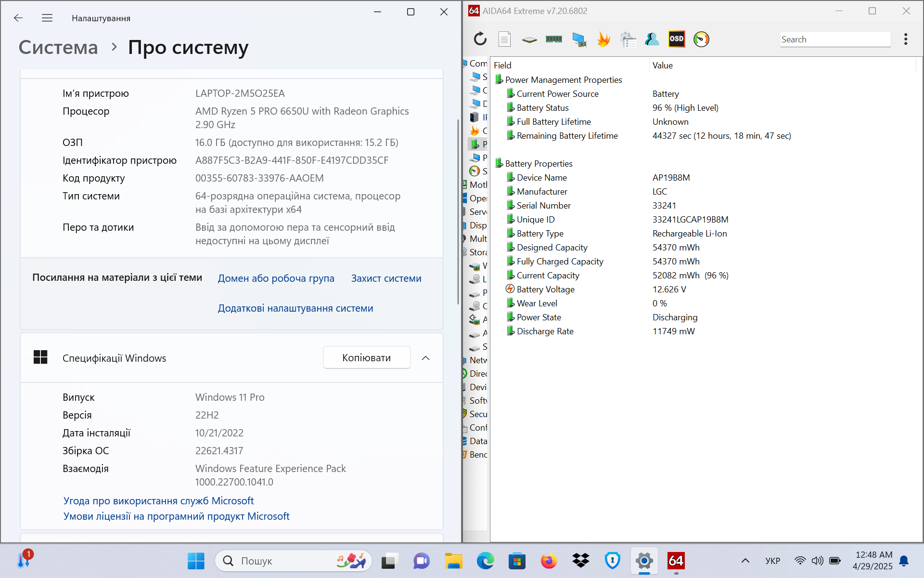Image resolution: width=924 pixels, height=578 pixels.
Task: Click the AIDA64 Refresh toolbar icon
Action: (480, 39)
